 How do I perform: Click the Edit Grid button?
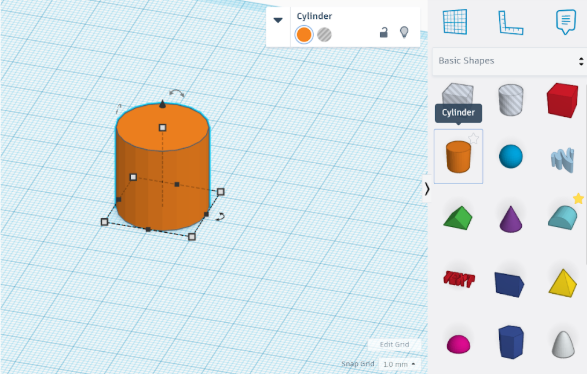[394, 344]
